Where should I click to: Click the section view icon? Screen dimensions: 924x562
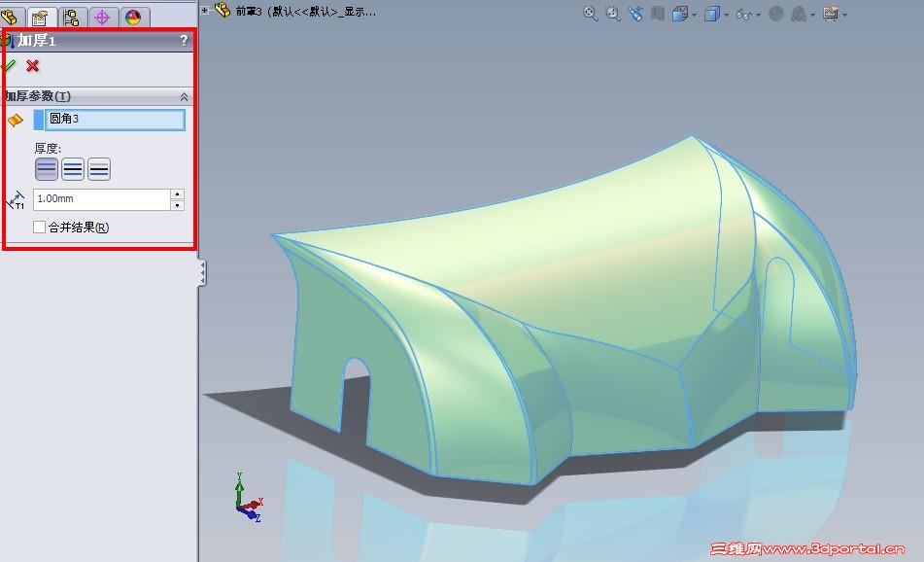click(658, 14)
